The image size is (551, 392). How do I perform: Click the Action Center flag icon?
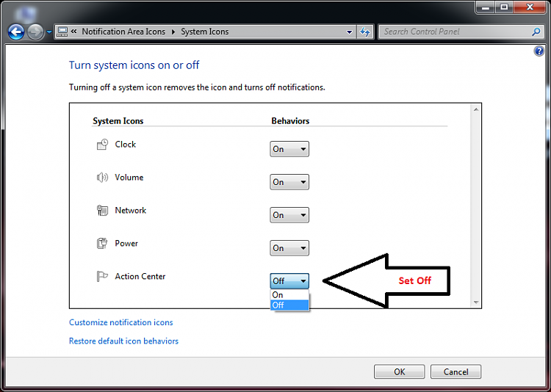[102, 277]
